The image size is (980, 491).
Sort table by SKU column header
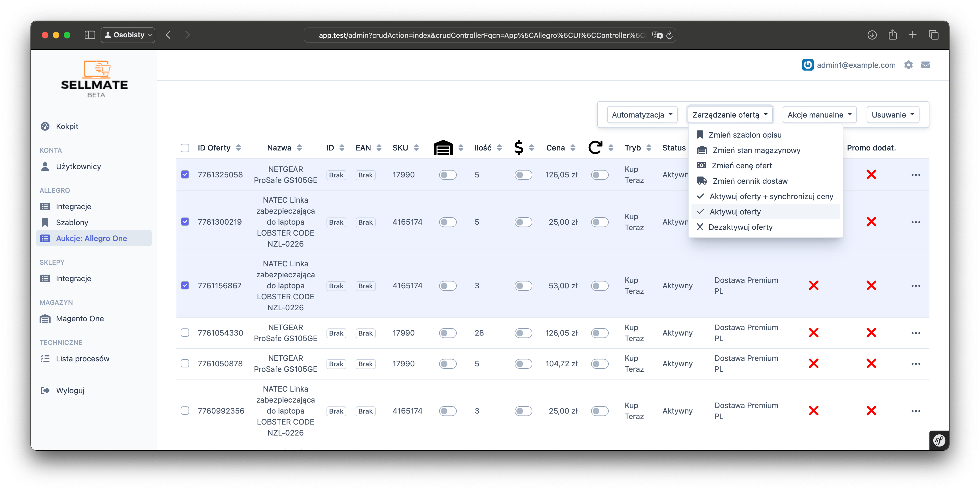pos(406,148)
